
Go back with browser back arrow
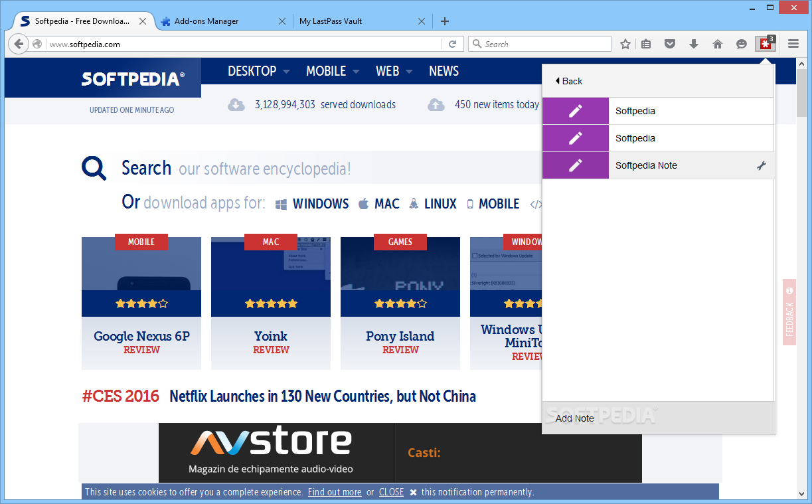pos(19,44)
